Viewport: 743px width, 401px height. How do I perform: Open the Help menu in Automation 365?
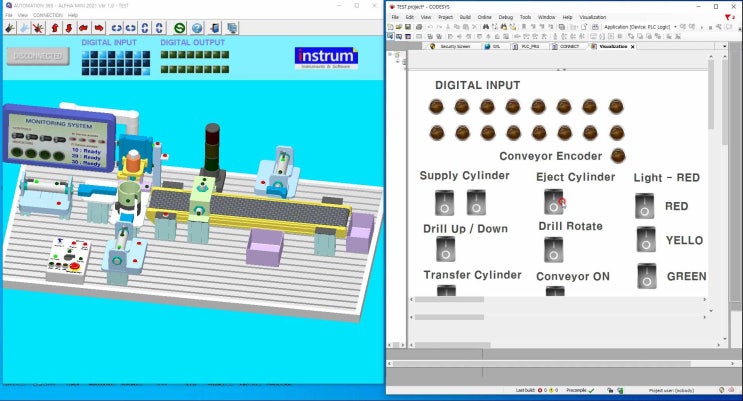pos(72,15)
